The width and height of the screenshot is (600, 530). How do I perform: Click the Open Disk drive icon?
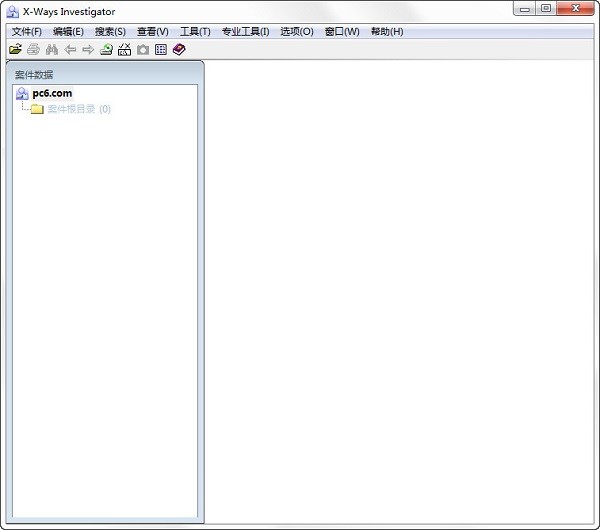(x=106, y=49)
